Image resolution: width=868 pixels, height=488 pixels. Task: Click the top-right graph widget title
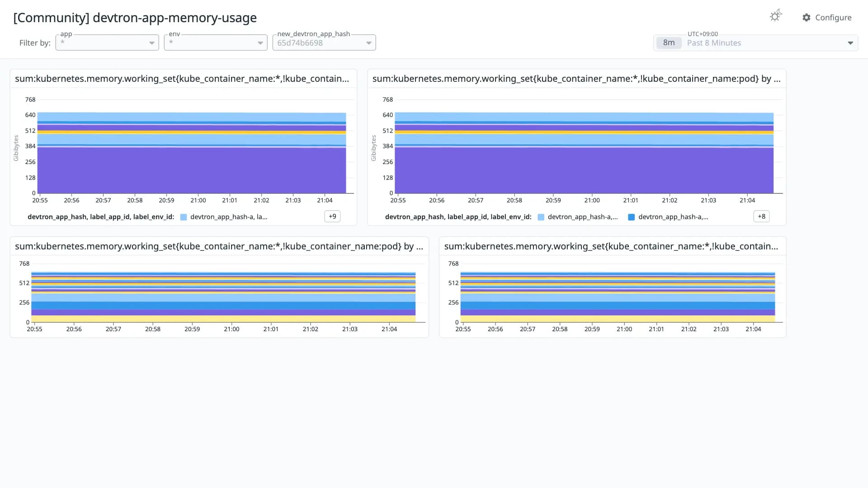coord(576,79)
